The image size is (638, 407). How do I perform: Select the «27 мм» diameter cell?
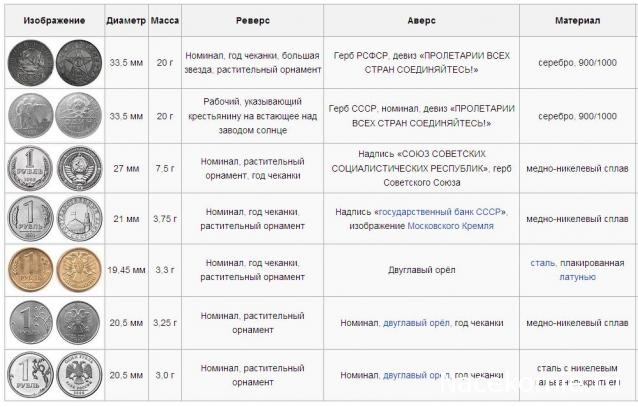point(126,168)
